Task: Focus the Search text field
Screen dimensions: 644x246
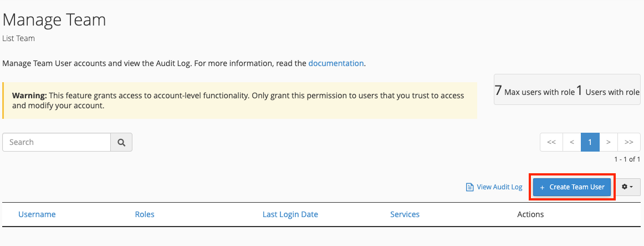Action: point(57,142)
